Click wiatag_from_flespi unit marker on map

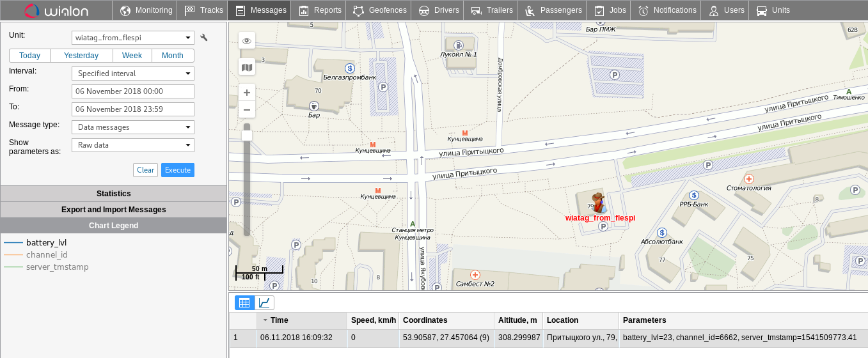[x=599, y=203]
